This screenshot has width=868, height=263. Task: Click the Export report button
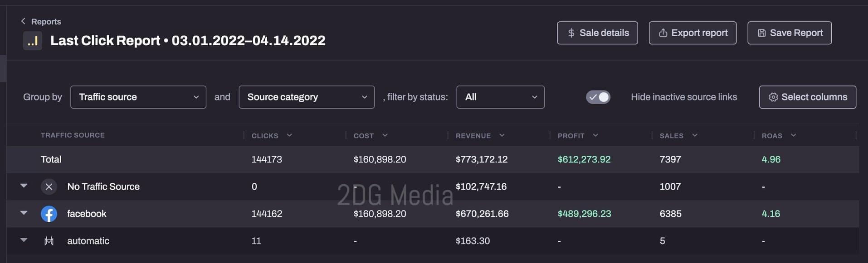click(692, 33)
